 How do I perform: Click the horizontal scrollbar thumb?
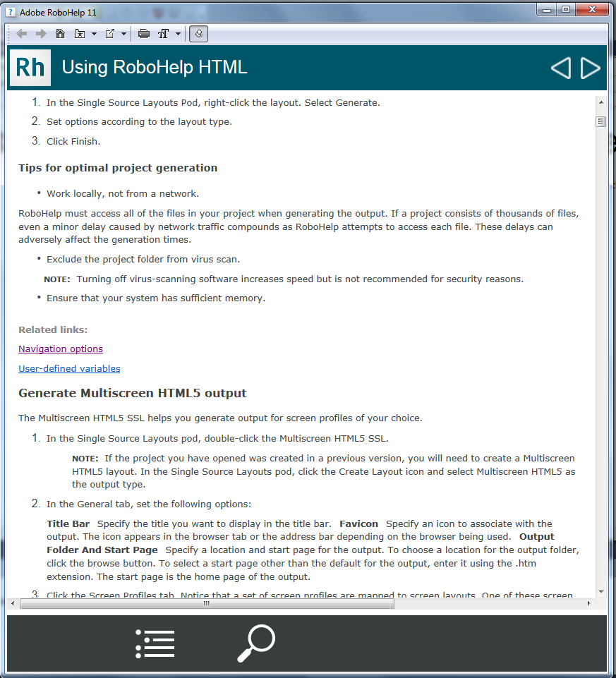point(207,603)
